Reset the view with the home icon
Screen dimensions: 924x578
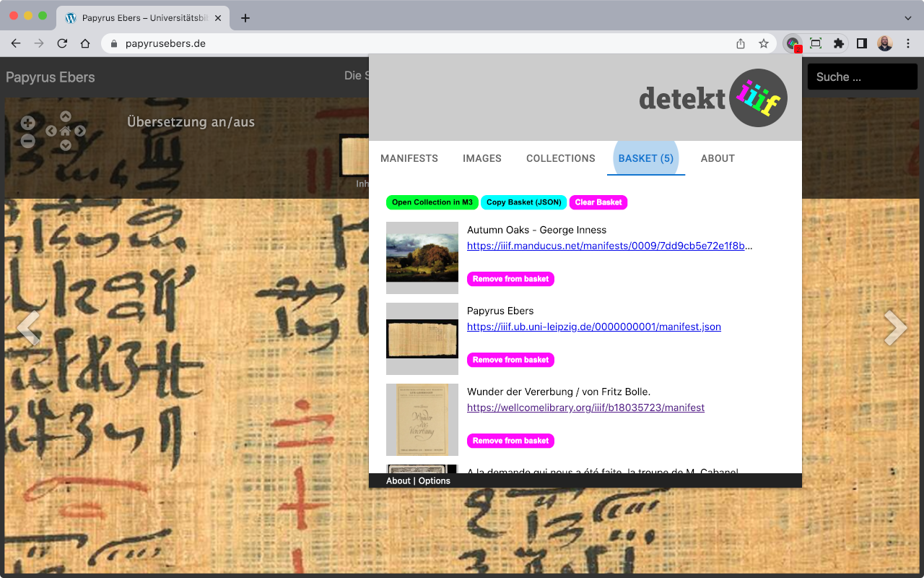click(x=65, y=131)
